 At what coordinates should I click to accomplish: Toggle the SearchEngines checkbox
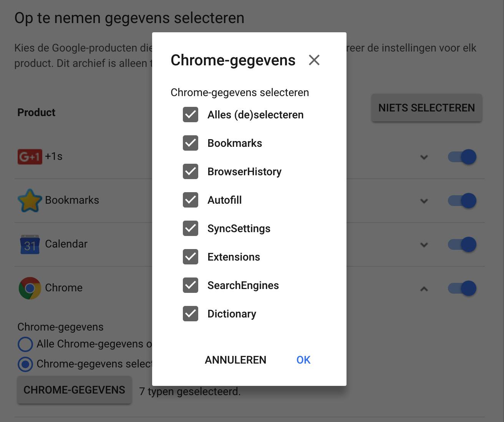pos(191,285)
